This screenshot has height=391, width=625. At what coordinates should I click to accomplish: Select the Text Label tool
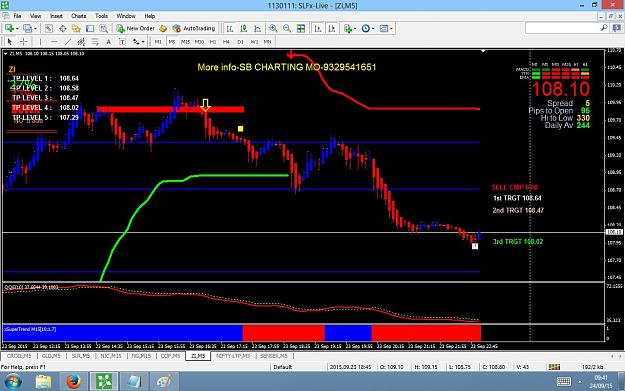[122, 41]
